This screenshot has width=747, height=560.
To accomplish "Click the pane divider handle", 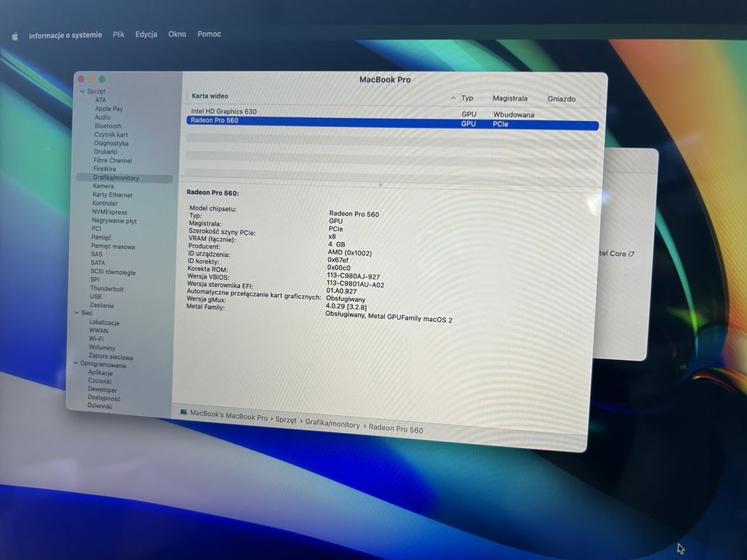I will tap(380, 184).
